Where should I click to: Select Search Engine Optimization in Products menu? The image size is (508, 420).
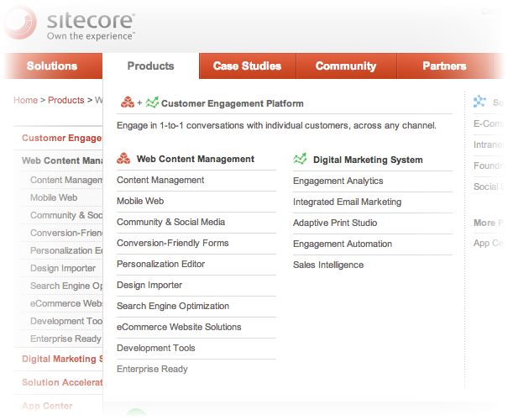(x=173, y=306)
